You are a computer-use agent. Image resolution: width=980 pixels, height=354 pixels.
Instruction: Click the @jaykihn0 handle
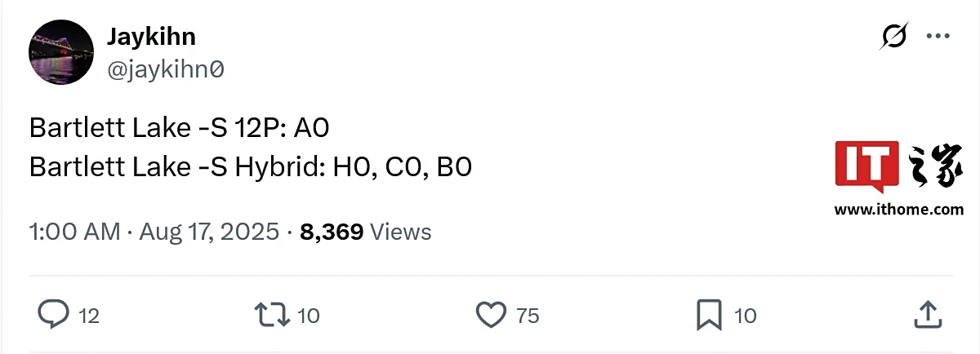coord(165,71)
